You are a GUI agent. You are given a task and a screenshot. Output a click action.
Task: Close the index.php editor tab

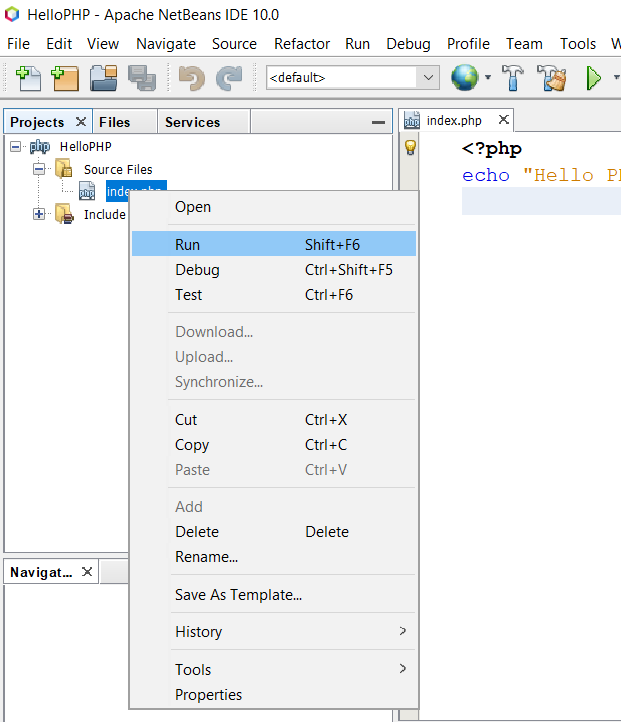(x=504, y=120)
